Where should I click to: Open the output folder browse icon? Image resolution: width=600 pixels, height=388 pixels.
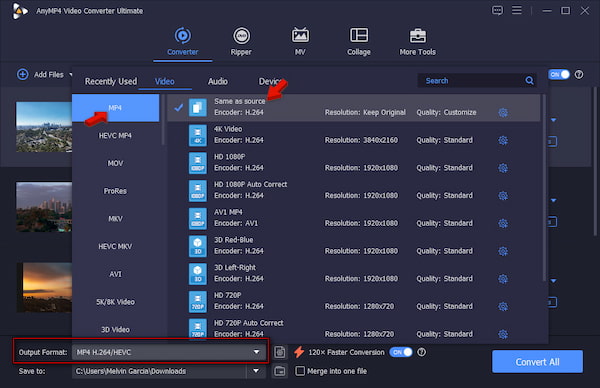tap(280, 371)
